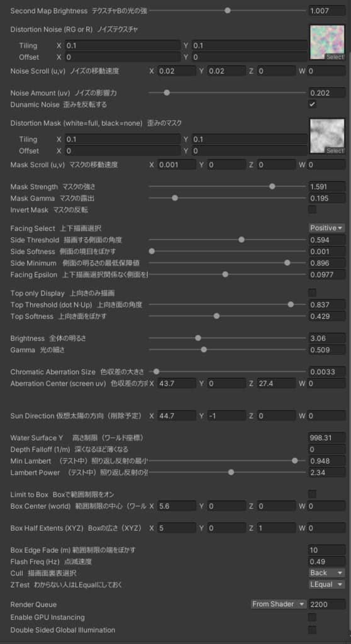The height and width of the screenshot is (644, 351).
Task: Click the Side Minimum slider handle
Action: click(287, 263)
